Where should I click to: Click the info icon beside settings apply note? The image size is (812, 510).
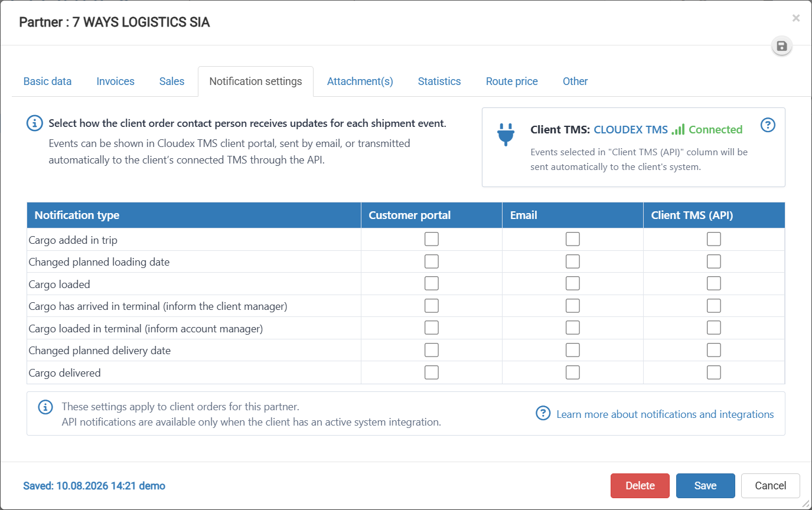[x=45, y=407]
